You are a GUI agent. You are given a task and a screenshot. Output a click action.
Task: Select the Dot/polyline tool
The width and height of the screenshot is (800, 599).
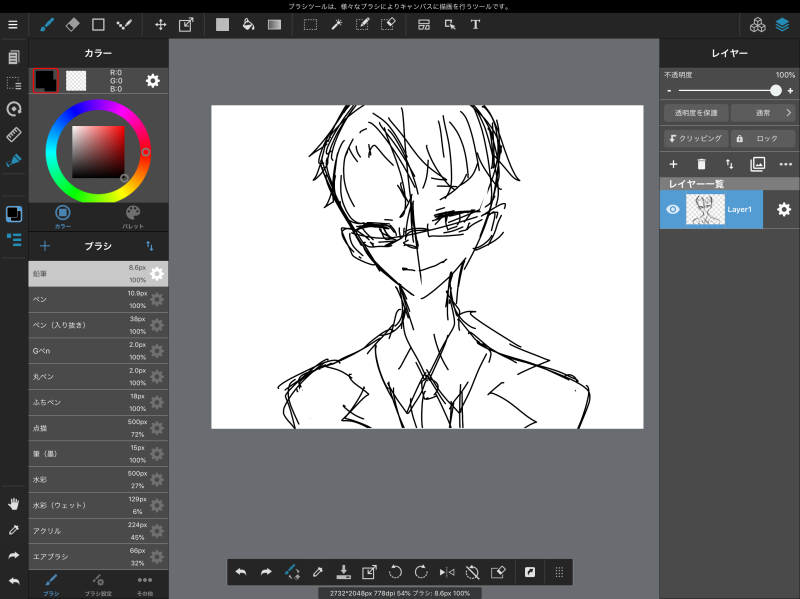click(x=124, y=24)
